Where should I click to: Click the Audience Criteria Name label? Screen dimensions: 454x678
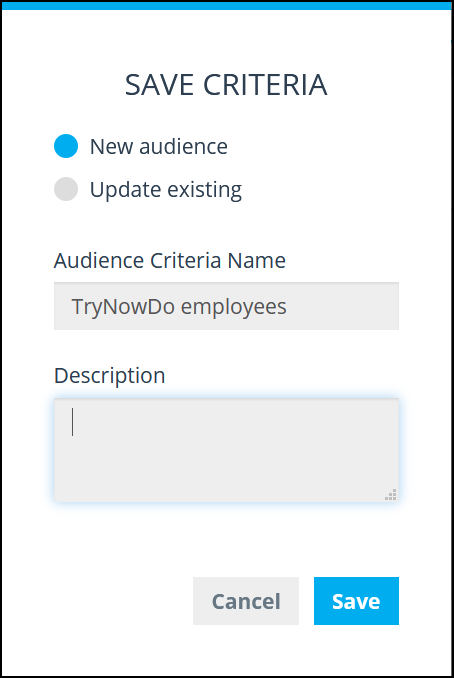tap(169, 260)
